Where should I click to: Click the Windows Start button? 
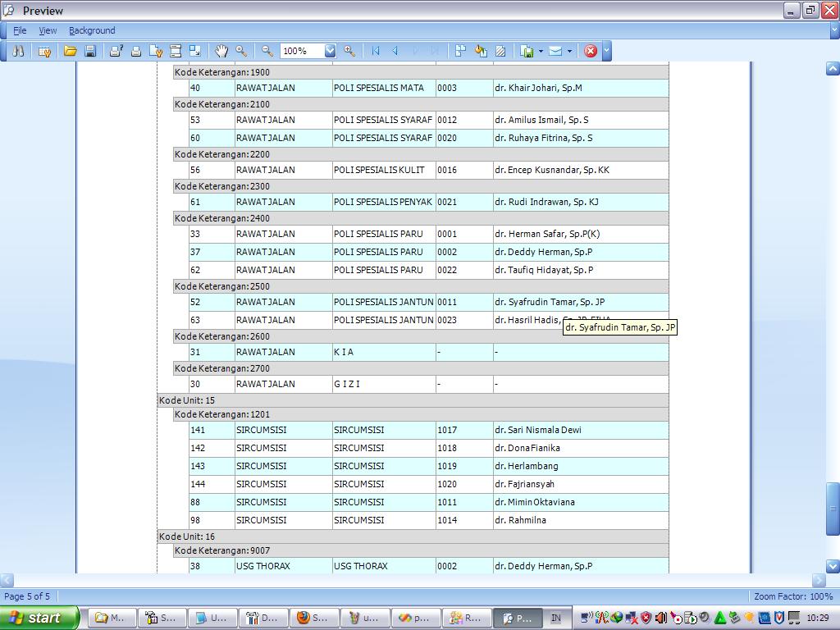(x=39, y=618)
